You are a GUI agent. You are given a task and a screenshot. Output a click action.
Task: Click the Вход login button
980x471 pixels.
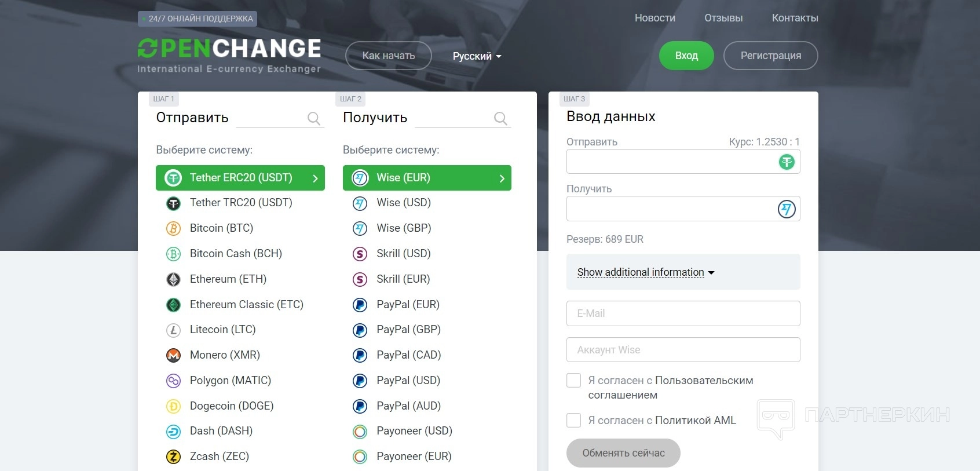(x=686, y=56)
